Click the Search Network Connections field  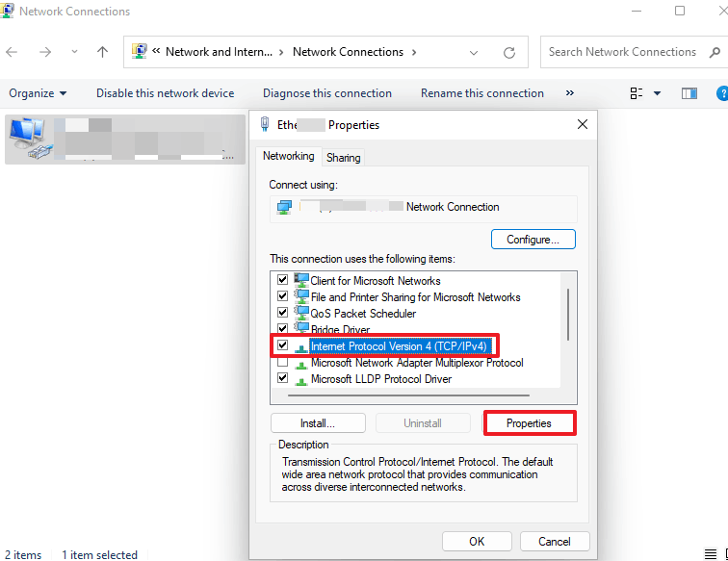point(622,52)
